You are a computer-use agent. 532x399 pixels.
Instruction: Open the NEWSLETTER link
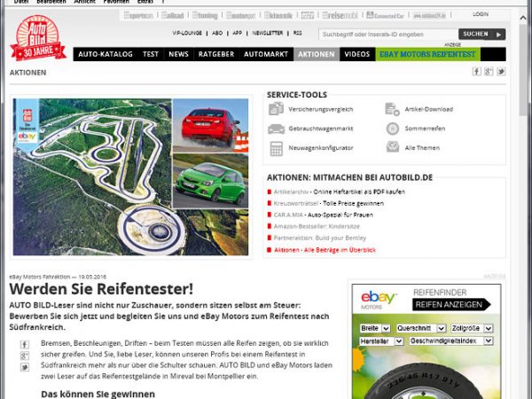(268, 33)
